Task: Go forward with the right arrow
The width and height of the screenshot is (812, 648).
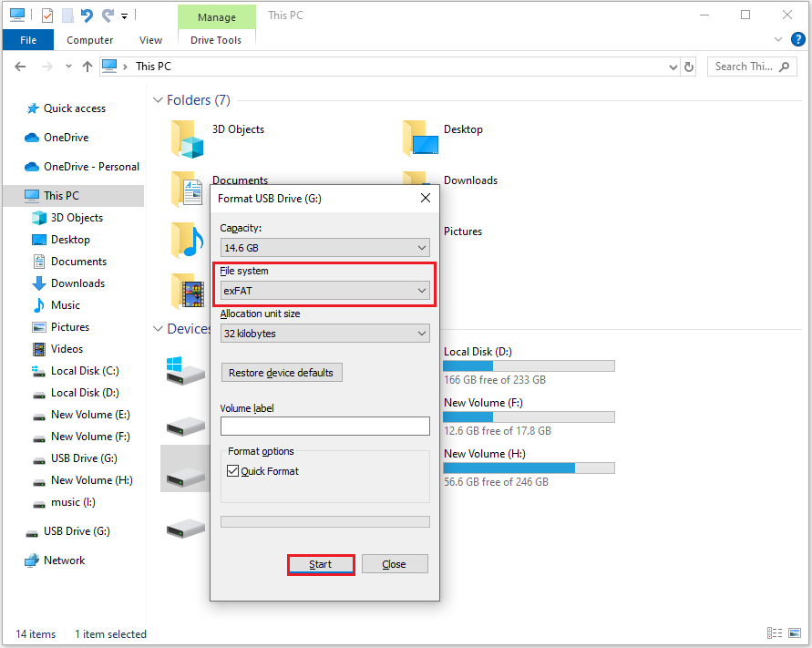Action: pos(46,67)
